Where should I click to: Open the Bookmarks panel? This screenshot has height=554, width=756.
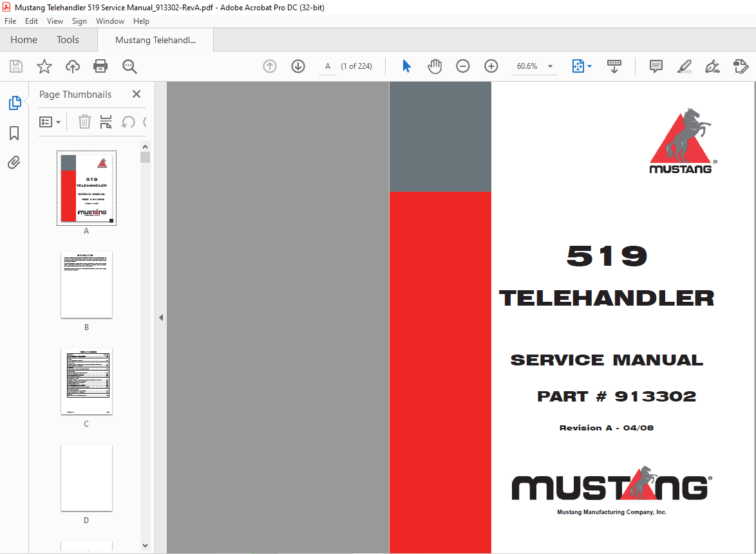(14, 133)
